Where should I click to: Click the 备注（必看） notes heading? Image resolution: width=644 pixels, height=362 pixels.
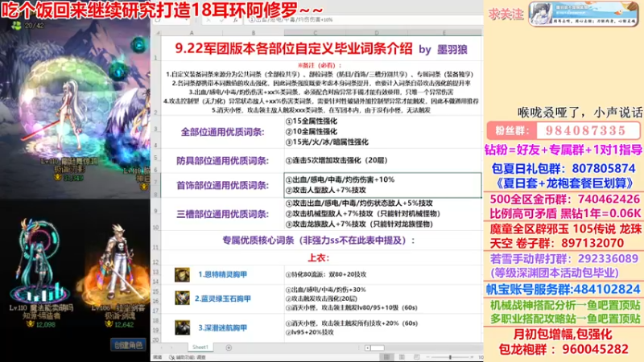coord(319,65)
